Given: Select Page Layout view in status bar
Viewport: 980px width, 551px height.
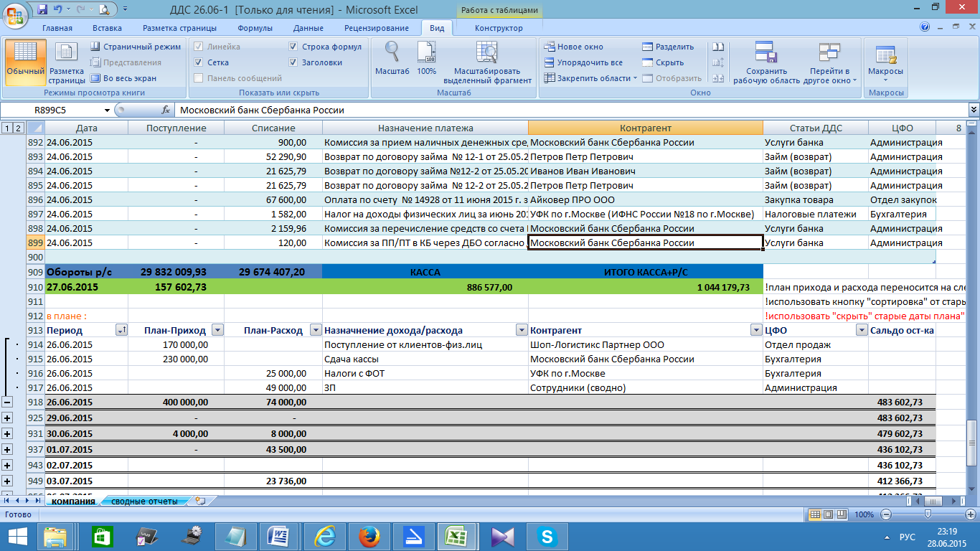Looking at the screenshot, I should (x=827, y=514).
